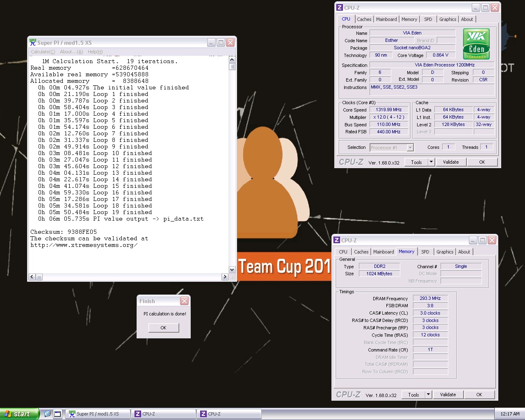Open the About menu in Super PI
Image resolution: width=525 pixels, height=420 pixels.
[x=71, y=52]
